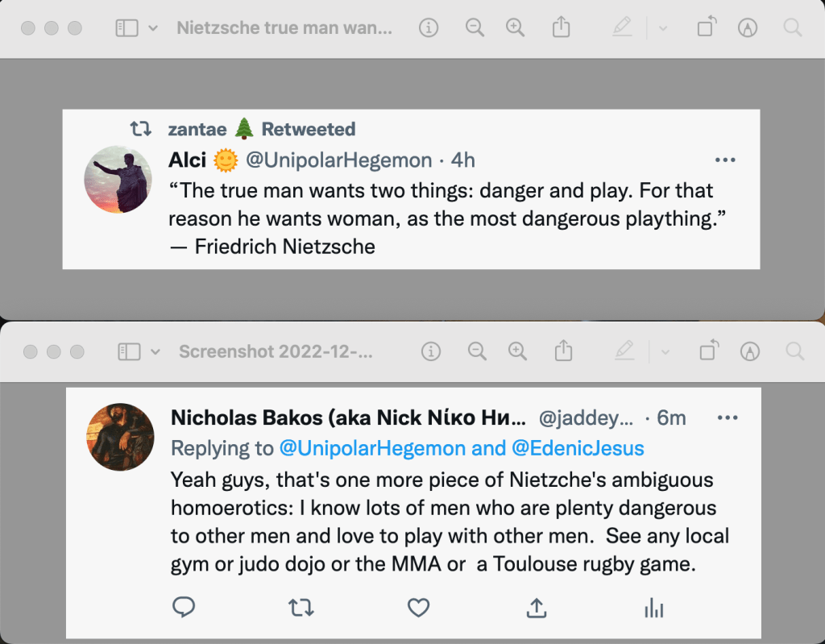Show Markup toolbar in top window

pyautogui.click(x=748, y=28)
